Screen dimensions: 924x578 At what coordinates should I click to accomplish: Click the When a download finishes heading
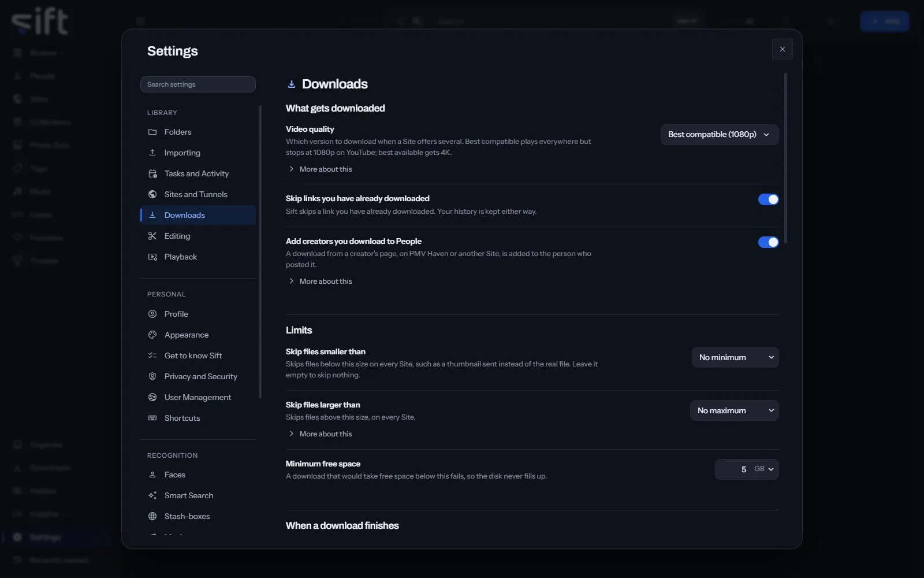pos(342,525)
